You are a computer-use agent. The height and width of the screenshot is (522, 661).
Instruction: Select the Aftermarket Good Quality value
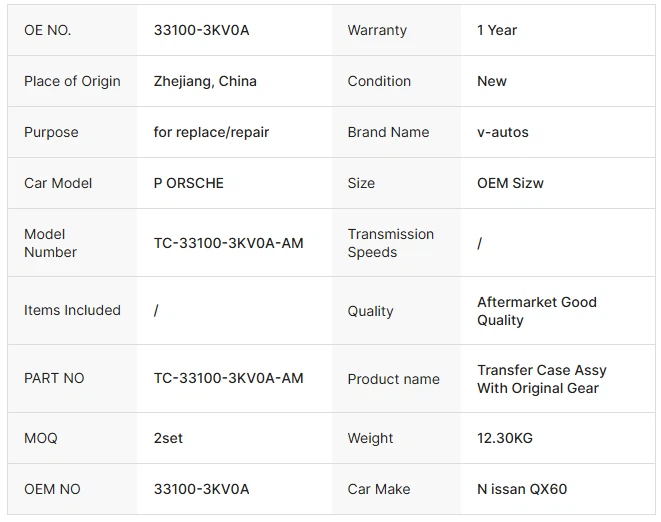536,311
